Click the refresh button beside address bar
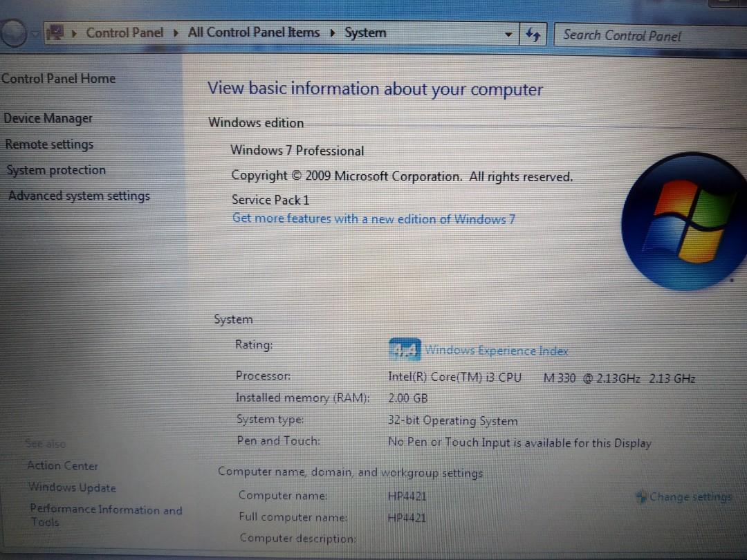747x560 pixels. pyautogui.click(x=533, y=35)
